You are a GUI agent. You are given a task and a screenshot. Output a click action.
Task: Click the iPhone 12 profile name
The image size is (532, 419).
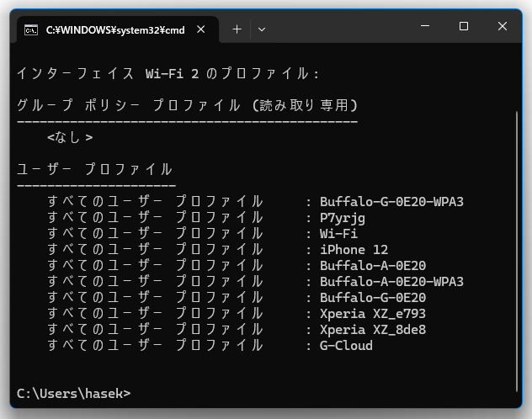354,250
